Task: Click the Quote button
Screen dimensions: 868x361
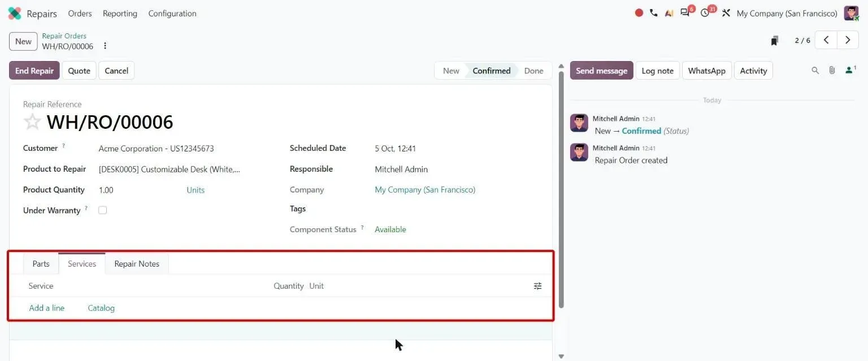Action: coord(79,71)
